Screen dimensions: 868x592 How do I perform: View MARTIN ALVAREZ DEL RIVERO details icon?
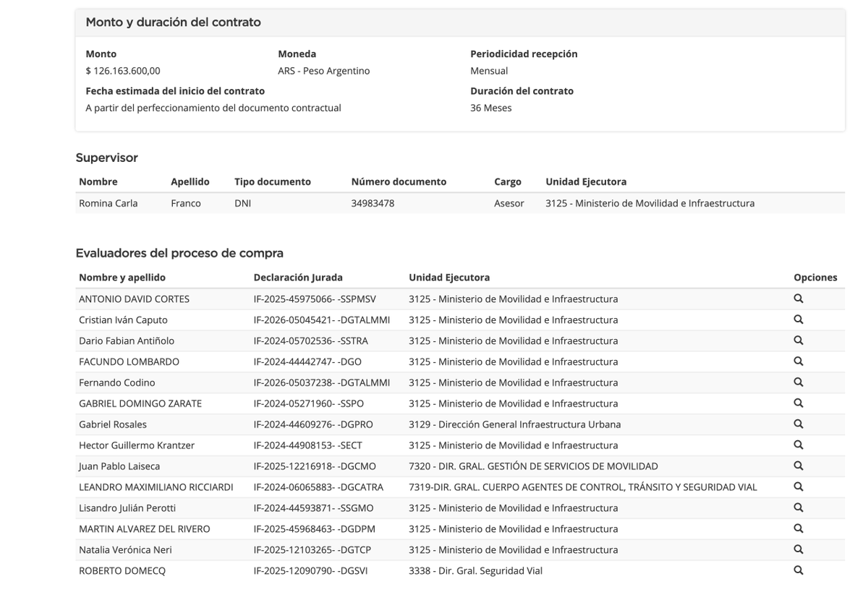point(799,529)
